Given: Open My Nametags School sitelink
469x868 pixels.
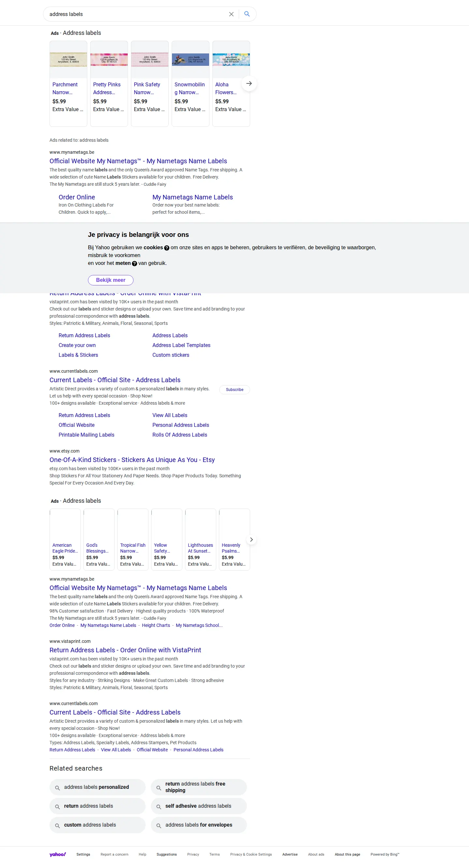Looking at the screenshot, I should tap(199, 625).
